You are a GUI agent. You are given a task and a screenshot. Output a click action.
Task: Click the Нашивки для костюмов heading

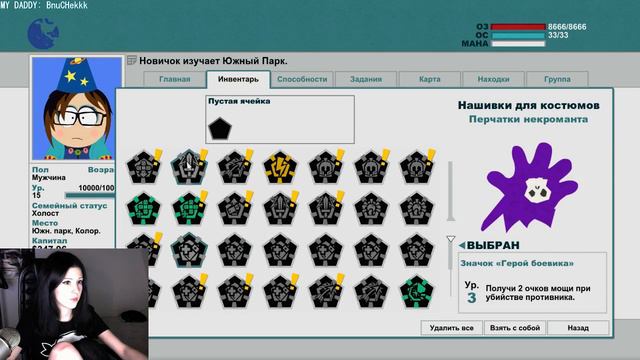pyautogui.click(x=529, y=105)
